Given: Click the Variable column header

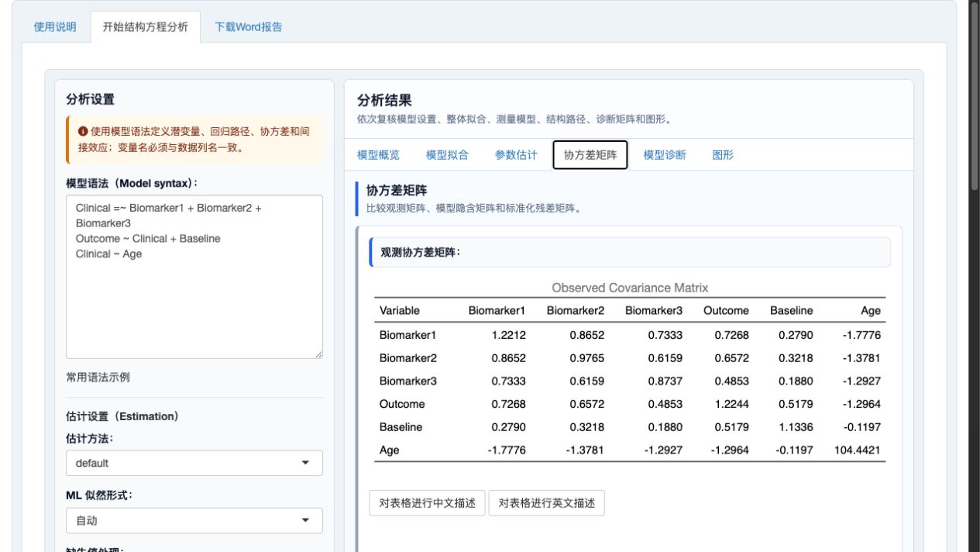Looking at the screenshot, I should point(400,311).
